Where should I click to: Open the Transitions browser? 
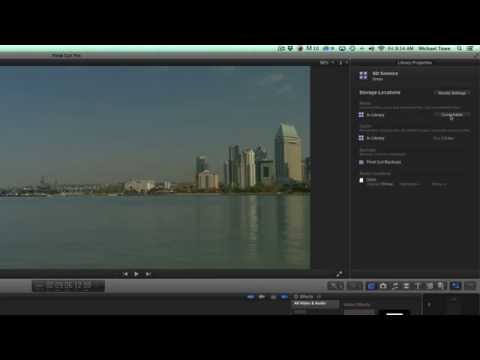406,286
